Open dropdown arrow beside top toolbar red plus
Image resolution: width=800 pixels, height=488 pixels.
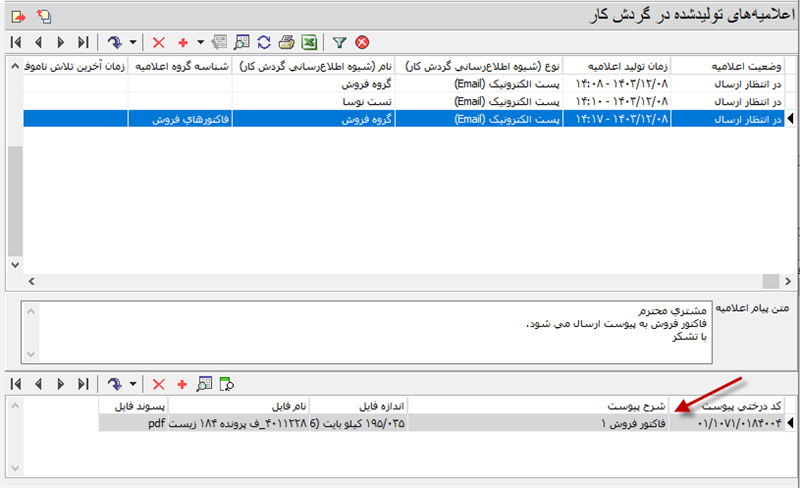(200, 43)
